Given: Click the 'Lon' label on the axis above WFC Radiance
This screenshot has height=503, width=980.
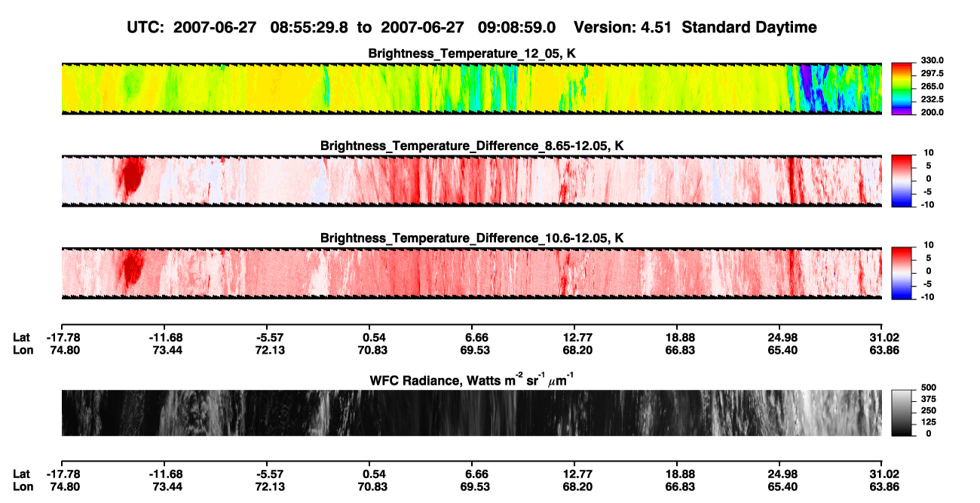Looking at the screenshot, I should (x=22, y=349).
